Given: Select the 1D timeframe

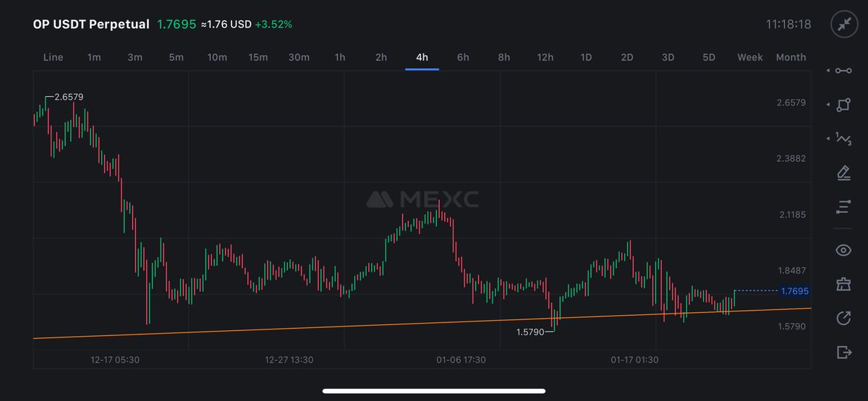Looking at the screenshot, I should (x=586, y=57).
